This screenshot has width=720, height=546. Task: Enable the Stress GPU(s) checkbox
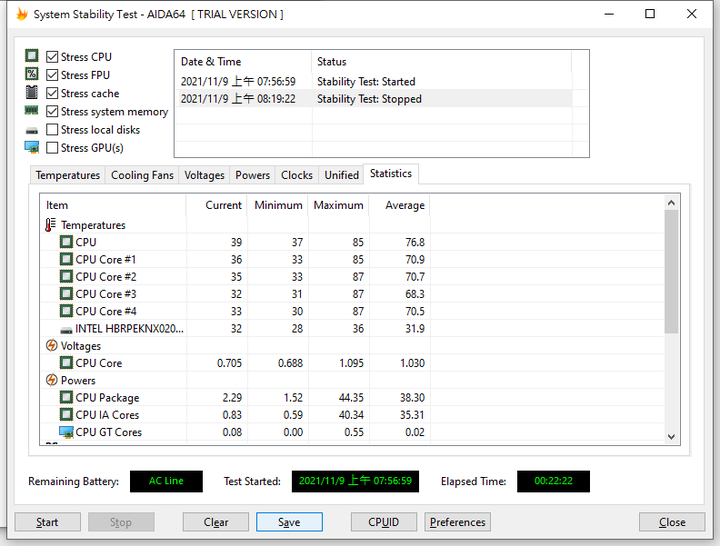(x=52, y=148)
